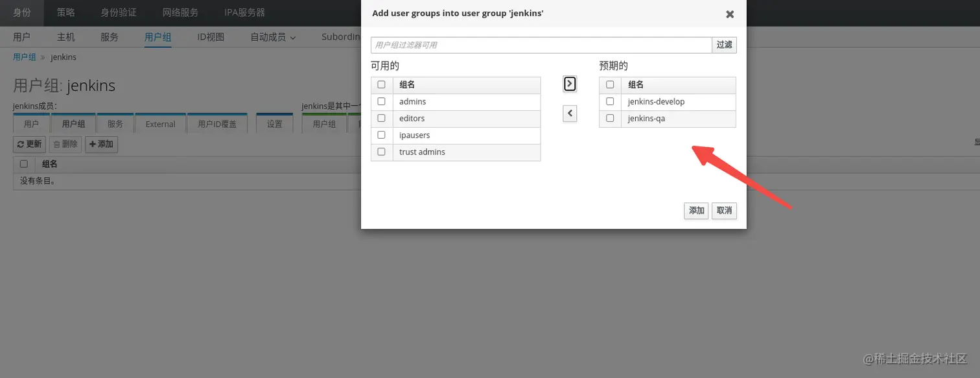Screen dimensions: 980x378
Task: Click 组名 column header in available list
Action: (407, 85)
